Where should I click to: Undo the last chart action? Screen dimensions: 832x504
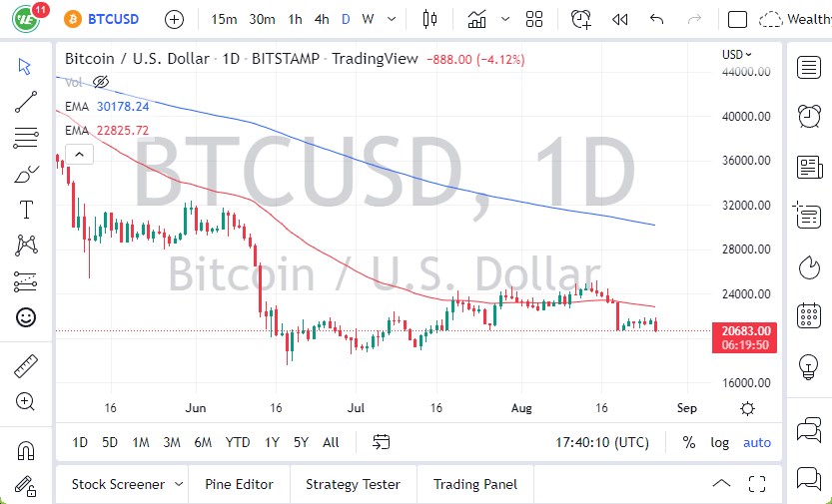(656, 20)
